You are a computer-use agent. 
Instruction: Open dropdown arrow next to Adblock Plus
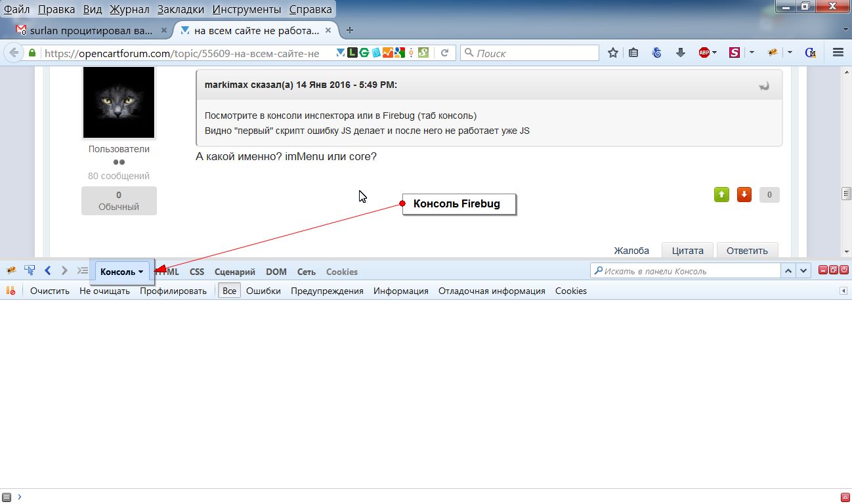coord(714,52)
